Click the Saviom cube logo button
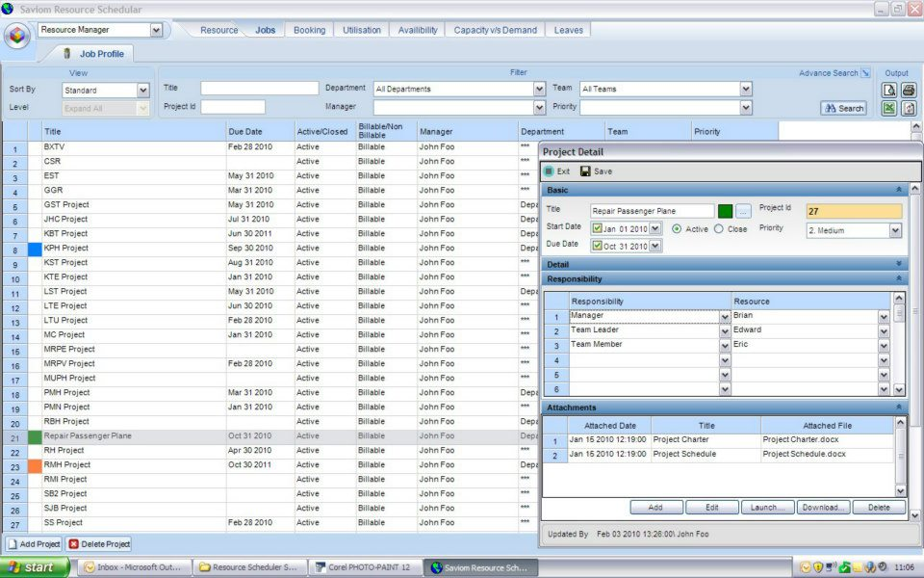 pyautogui.click(x=17, y=36)
